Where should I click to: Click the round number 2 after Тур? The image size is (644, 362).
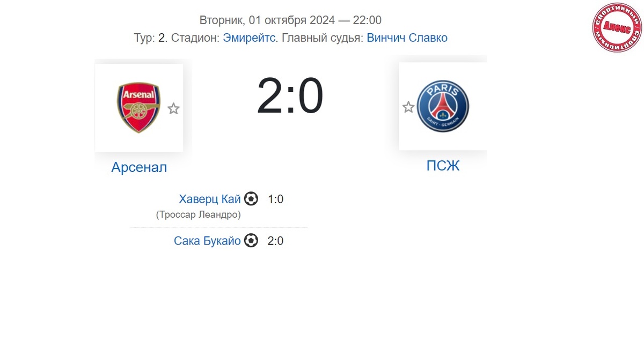pyautogui.click(x=162, y=38)
